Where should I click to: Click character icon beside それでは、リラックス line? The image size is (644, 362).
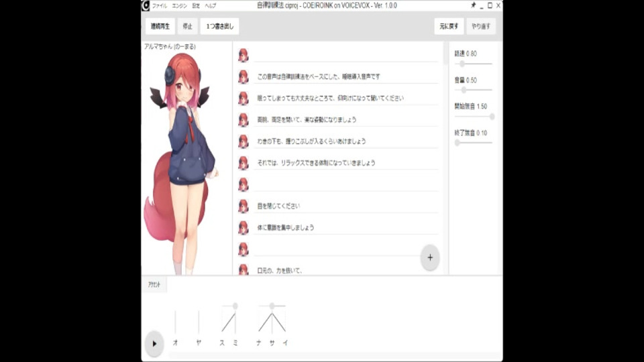pos(243,163)
